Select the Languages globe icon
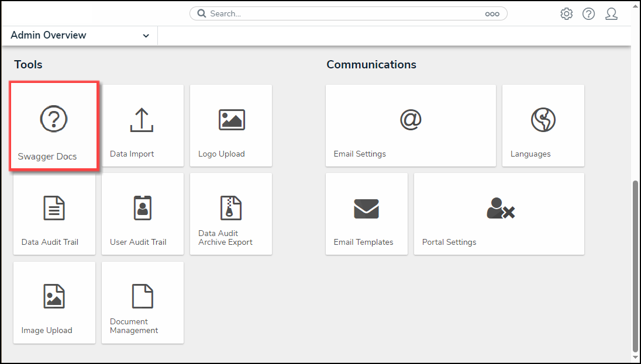The width and height of the screenshot is (641, 364). [543, 120]
